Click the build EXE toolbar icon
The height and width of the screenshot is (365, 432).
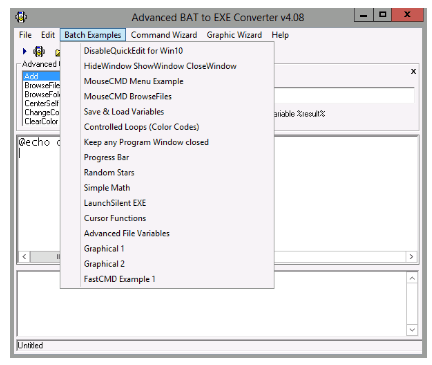point(39,51)
